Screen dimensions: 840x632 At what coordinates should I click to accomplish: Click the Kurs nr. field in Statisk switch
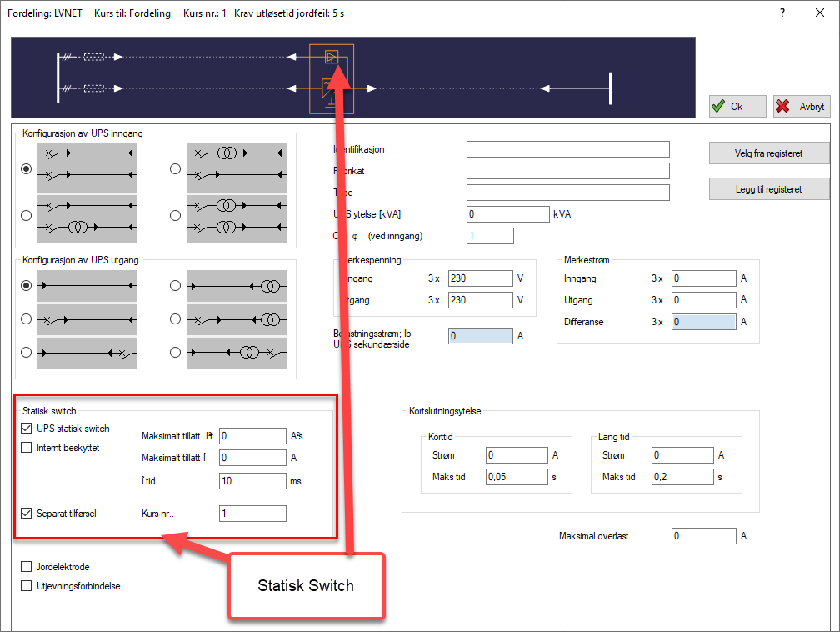(252, 514)
